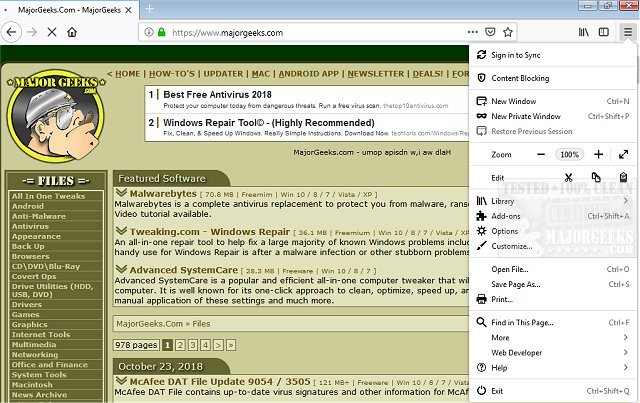Open the Files breadcrumb link
Viewport: 640px width, 403px height.
(x=201, y=324)
